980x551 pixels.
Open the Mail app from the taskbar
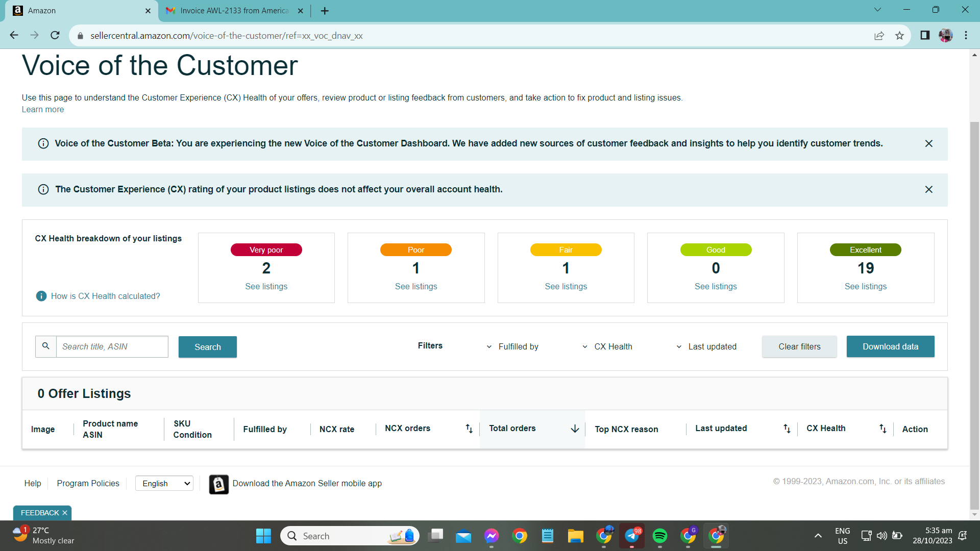coord(463,536)
